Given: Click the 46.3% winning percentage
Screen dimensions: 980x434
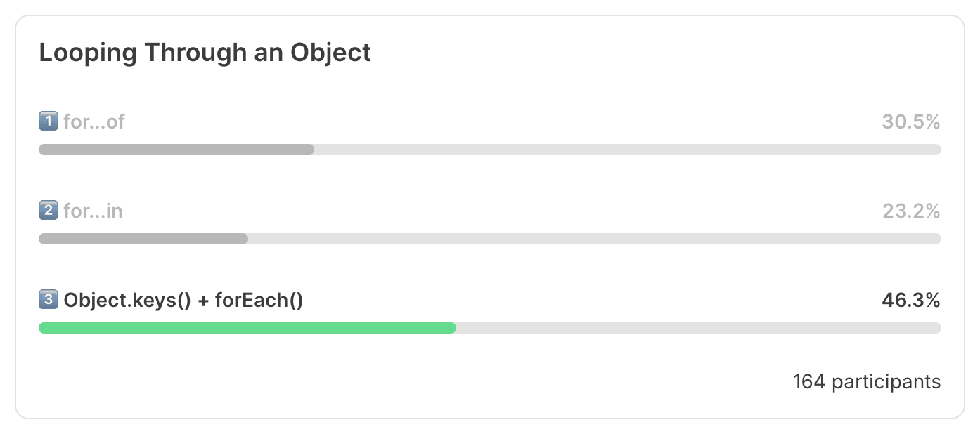Looking at the screenshot, I should [910, 301].
